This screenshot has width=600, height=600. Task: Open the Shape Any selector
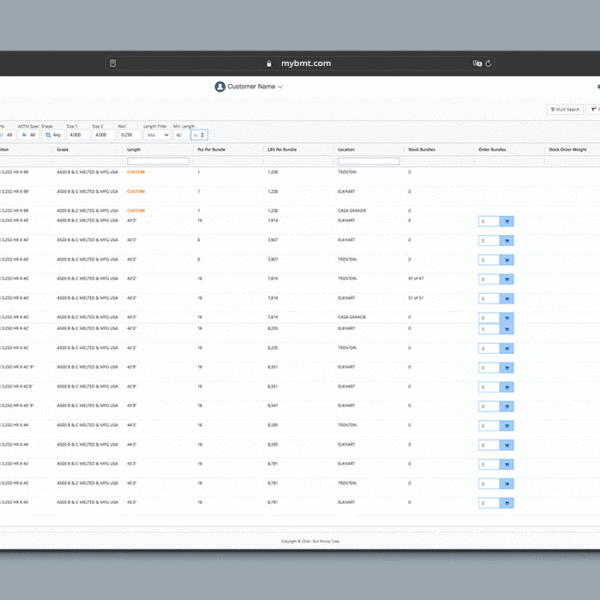pyautogui.click(x=55, y=134)
